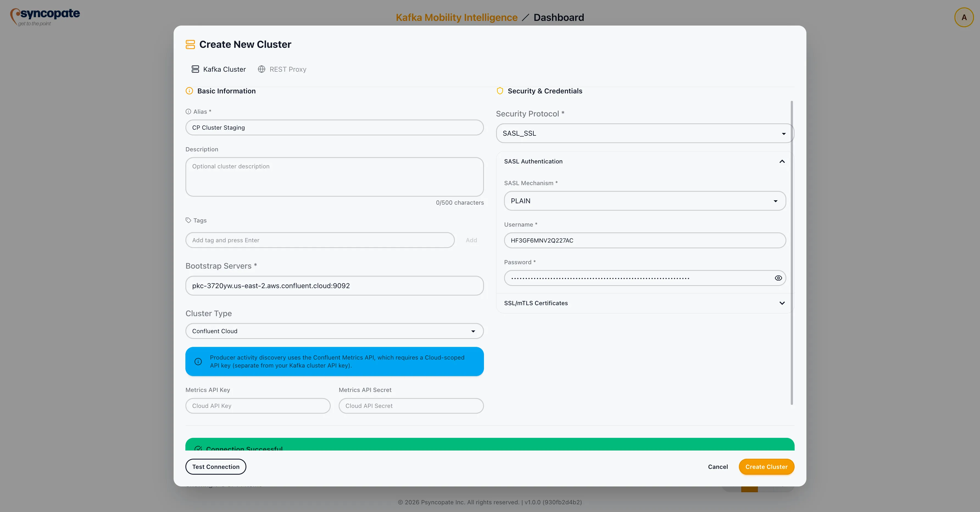
Task: Open the Security Protocol SASL_SSL dropdown
Action: tap(644, 133)
